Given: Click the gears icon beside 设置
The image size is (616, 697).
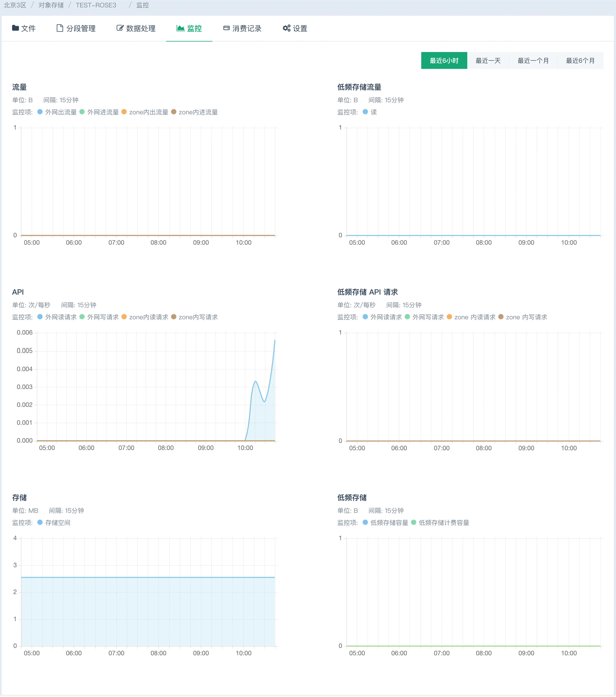Looking at the screenshot, I should tap(287, 28).
